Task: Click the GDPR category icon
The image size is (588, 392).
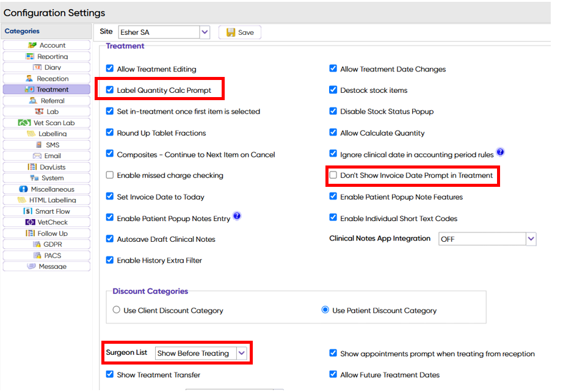Action: [x=37, y=244]
